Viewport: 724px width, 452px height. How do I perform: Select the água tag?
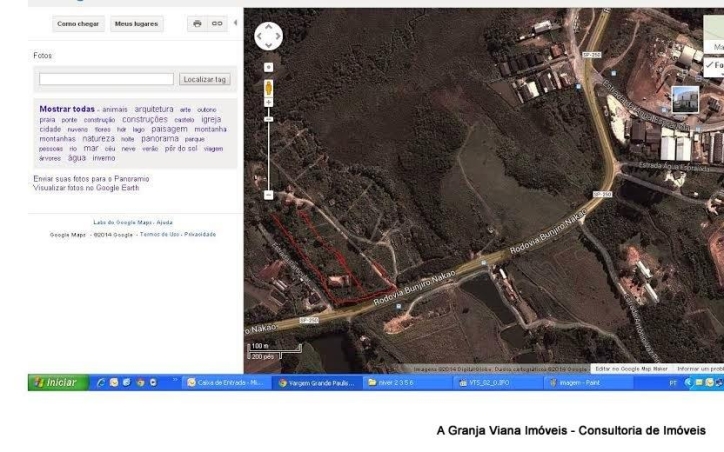(77, 158)
